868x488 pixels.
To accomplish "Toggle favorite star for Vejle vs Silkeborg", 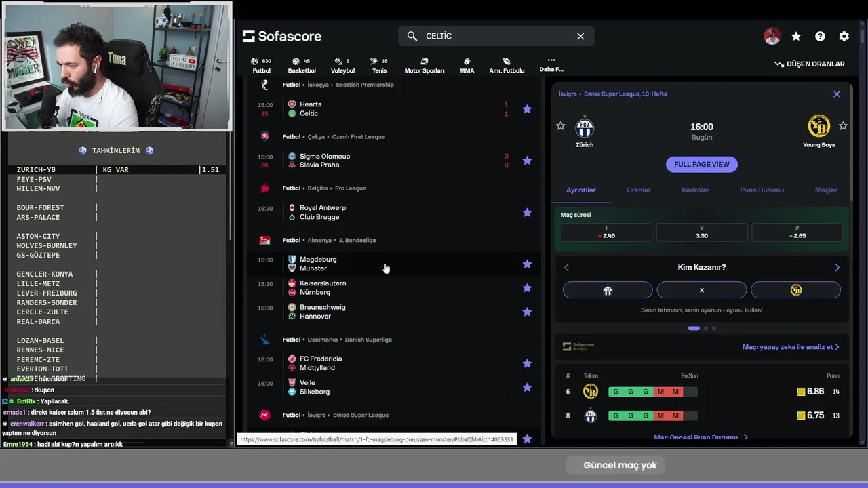I will coord(527,388).
